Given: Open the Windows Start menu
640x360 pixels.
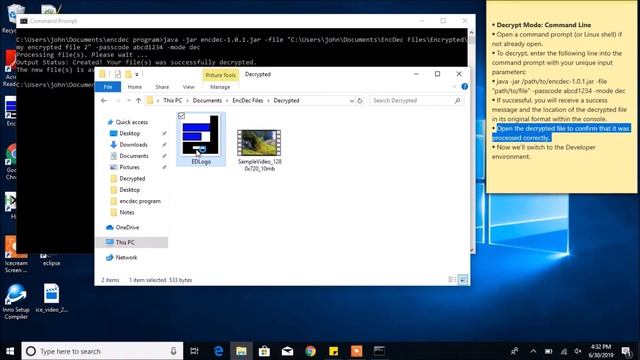Looking at the screenshot, I should 10,351.
